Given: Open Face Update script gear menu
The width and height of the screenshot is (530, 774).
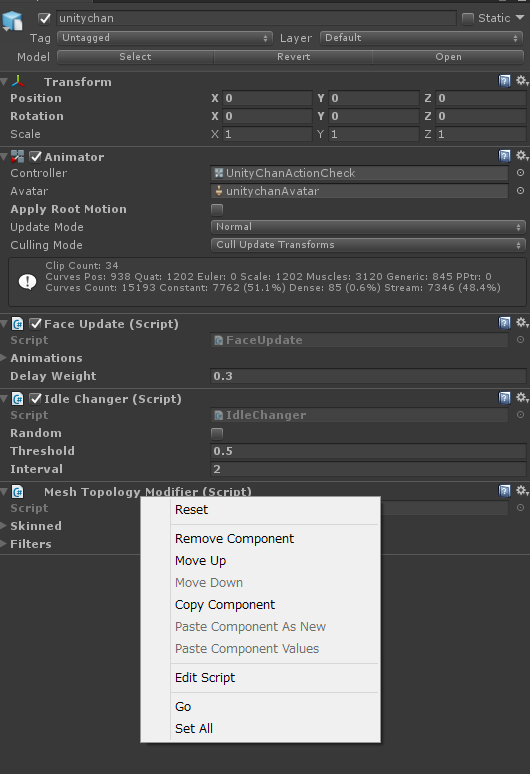Looking at the screenshot, I should (x=522, y=323).
